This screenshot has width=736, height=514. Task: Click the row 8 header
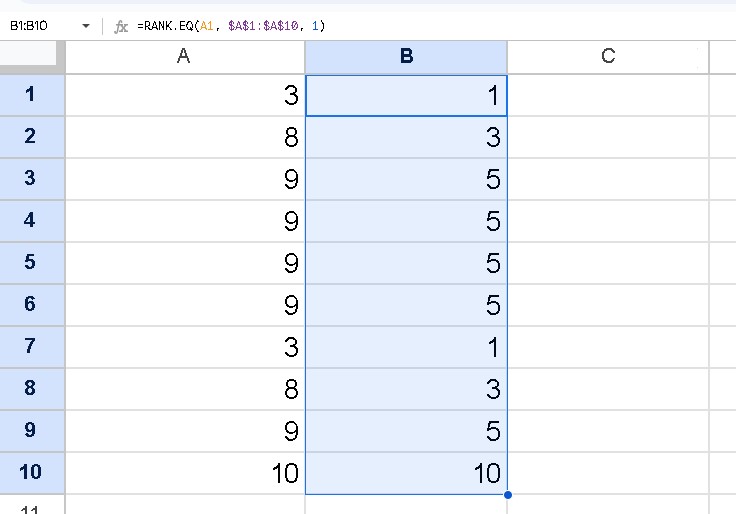[x=31, y=389]
